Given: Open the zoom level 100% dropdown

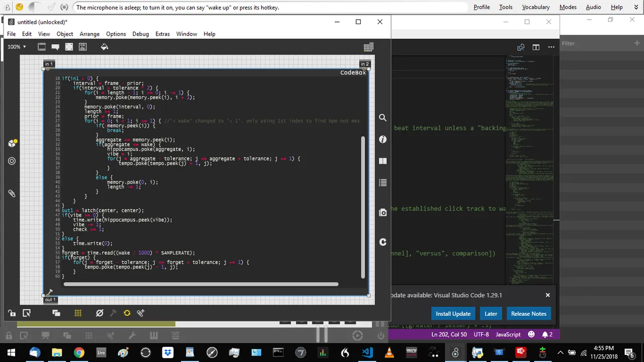Looking at the screenshot, I should [17, 47].
